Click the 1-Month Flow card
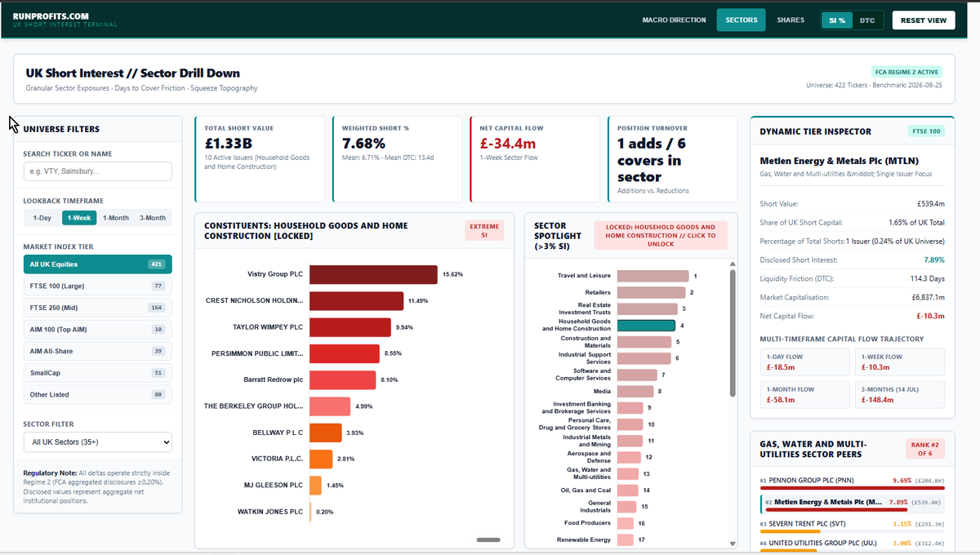This screenshot has width=980, height=555. point(806,394)
